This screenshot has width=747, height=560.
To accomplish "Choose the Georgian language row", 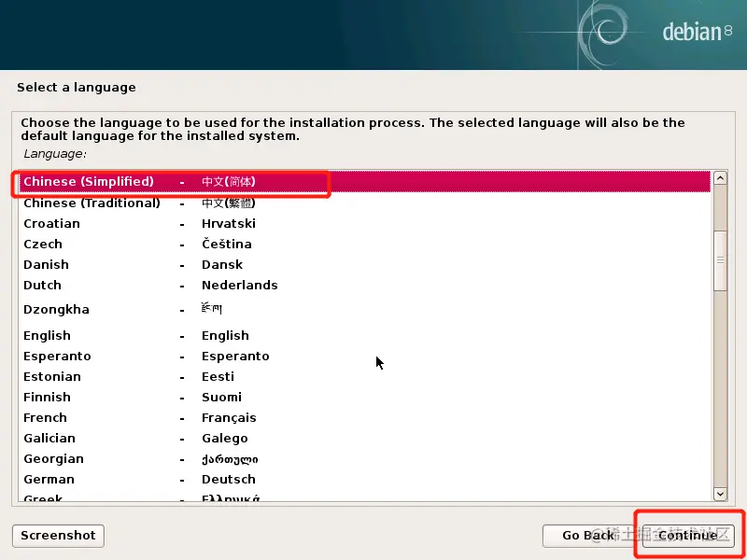I will pyautogui.click(x=365, y=458).
